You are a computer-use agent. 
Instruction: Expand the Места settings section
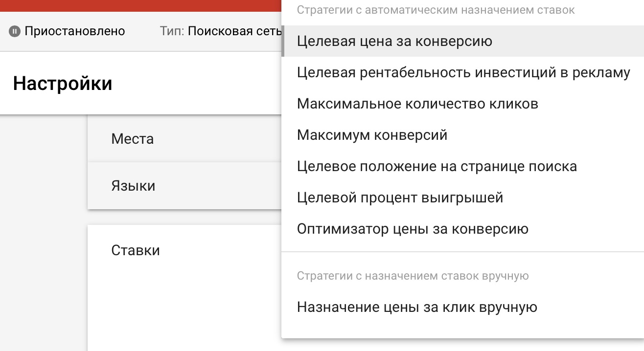tap(133, 139)
